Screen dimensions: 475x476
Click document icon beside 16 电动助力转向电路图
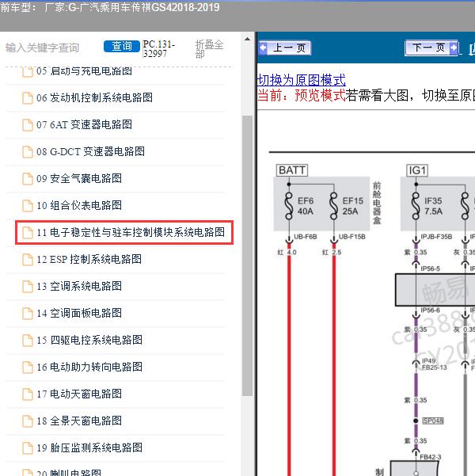pos(28,367)
